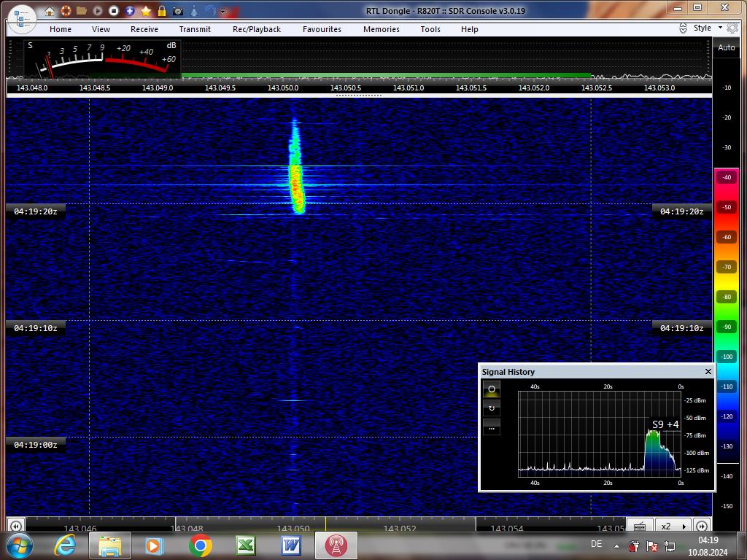Open the three-dots options in Signal History

tap(492, 427)
